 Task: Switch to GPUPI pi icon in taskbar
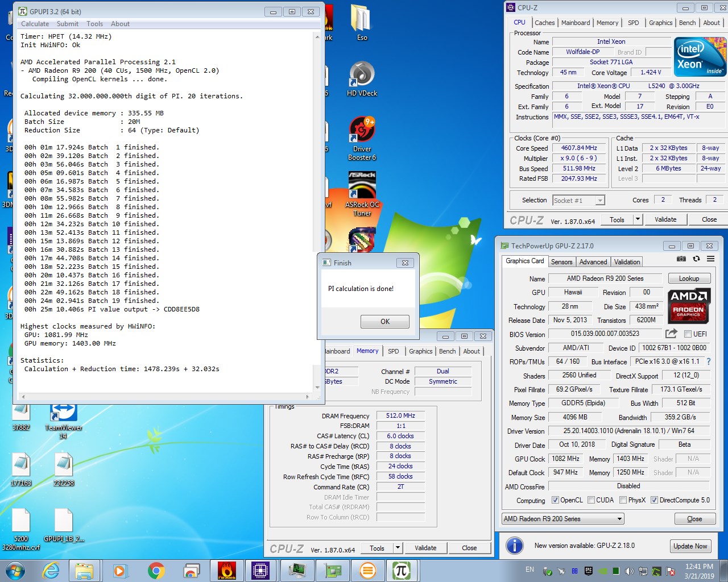click(x=402, y=571)
